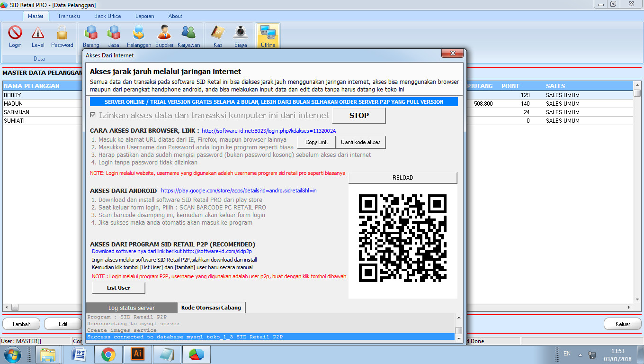Open the Password padlock icon
Image resolution: width=644 pixels, height=364 pixels.
tap(62, 37)
